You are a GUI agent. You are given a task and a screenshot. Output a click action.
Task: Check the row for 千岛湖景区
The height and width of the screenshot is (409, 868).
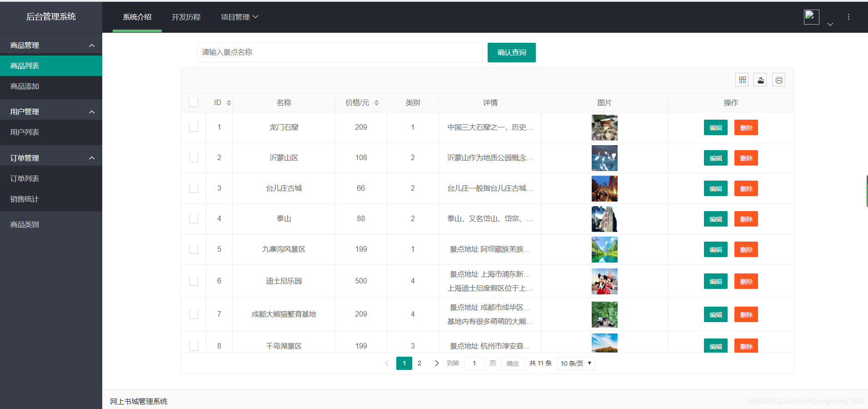(x=194, y=346)
